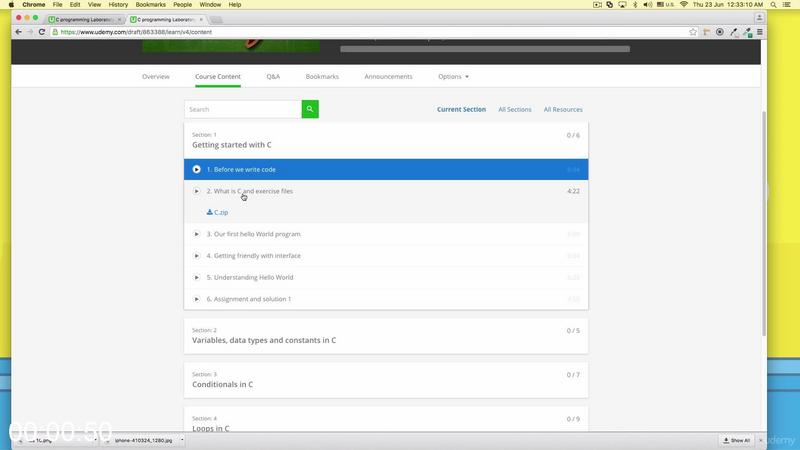Open lecture 5 Understanding Hello World

coord(386,278)
